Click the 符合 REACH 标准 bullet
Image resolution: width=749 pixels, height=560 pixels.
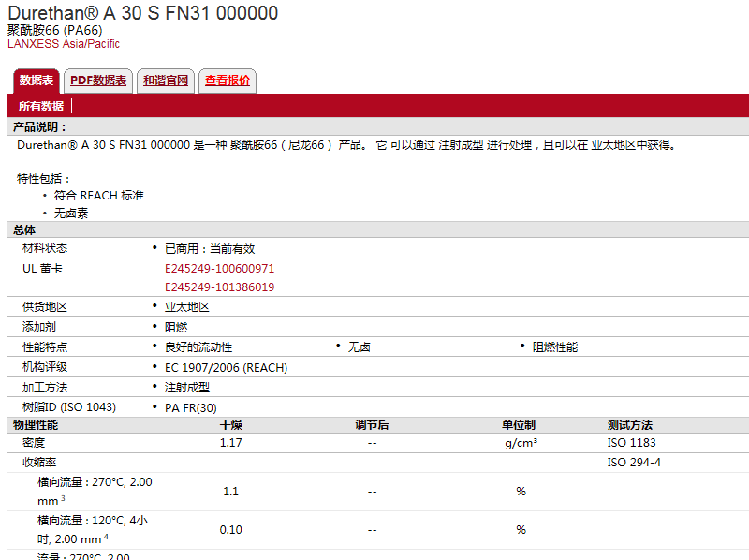point(99,196)
